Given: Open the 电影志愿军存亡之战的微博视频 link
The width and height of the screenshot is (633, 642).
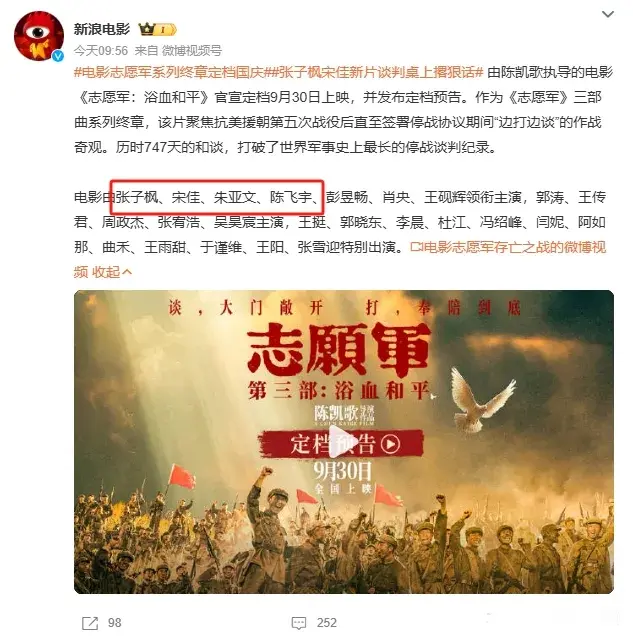Looking at the screenshot, I should click(508, 247).
